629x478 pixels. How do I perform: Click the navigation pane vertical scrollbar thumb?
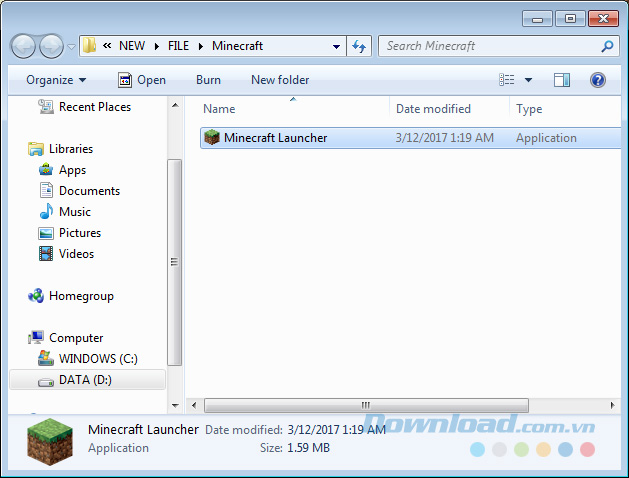tap(174, 262)
